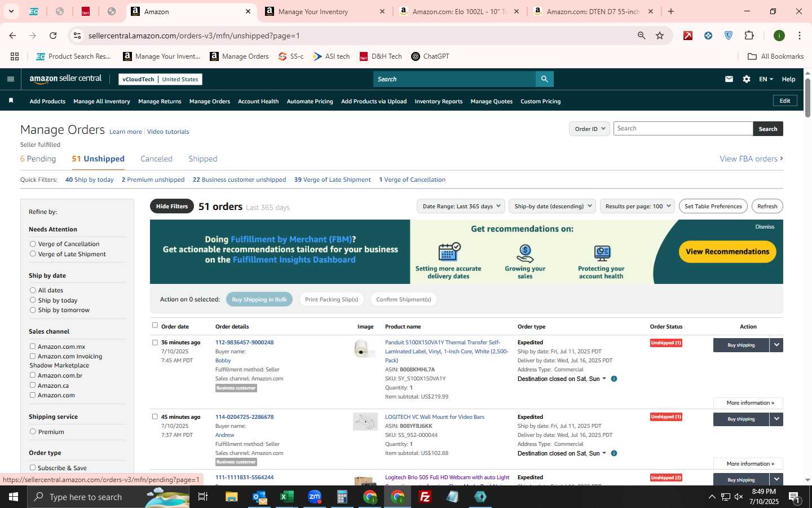Open File Explorer from the taskbar

point(232,497)
